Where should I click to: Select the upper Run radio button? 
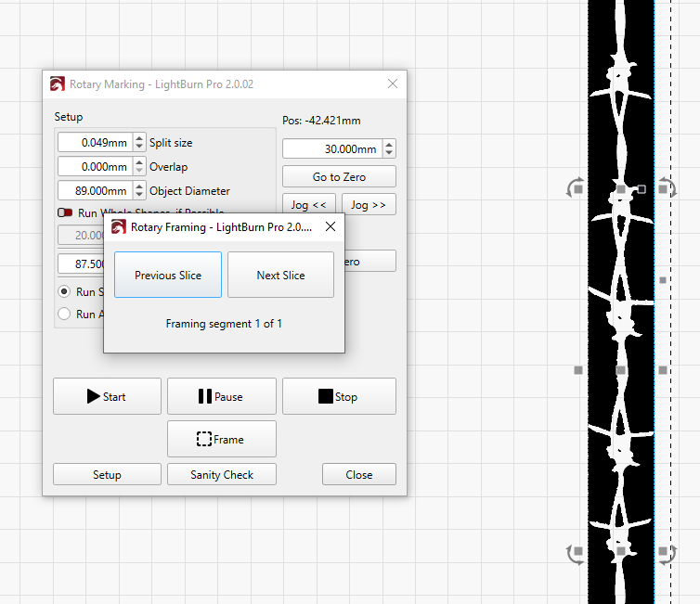pyautogui.click(x=64, y=291)
